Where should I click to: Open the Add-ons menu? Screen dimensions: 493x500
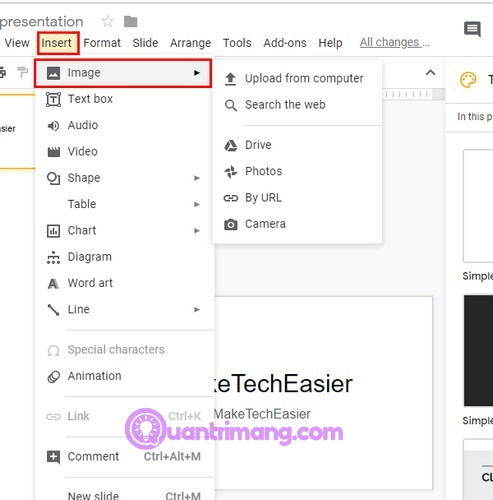[285, 43]
